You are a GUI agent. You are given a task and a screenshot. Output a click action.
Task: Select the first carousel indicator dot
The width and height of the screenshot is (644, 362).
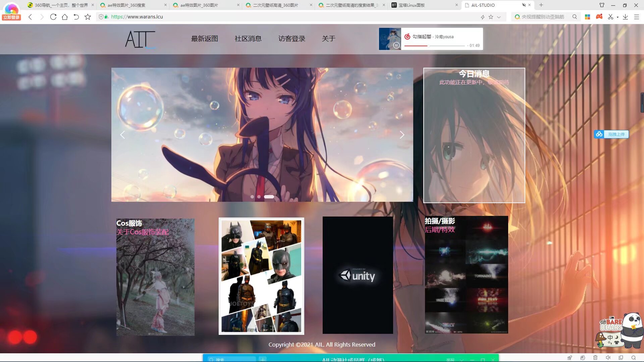pyautogui.click(x=252, y=197)
